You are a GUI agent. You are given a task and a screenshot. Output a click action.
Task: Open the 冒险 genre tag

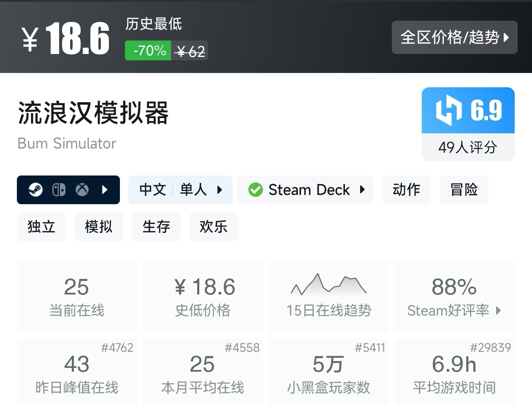[x=464, y=190]
